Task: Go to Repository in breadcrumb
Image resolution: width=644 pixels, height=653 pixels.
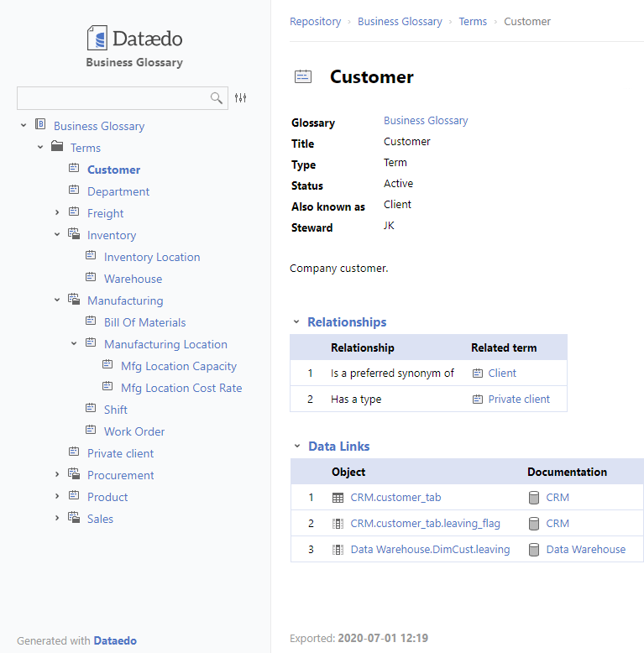Action: 315,22
